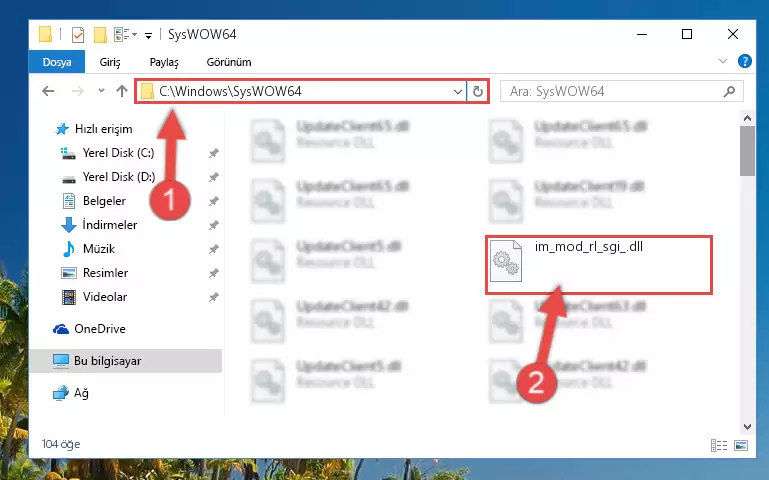
Task: Select the im_mod_rl_sgi_.dll file name
Action: (589, 247)
